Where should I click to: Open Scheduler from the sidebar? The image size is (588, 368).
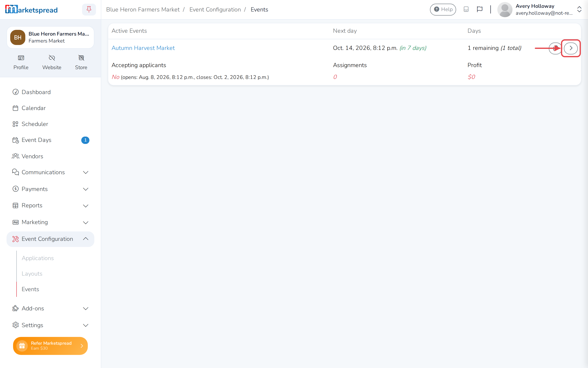(50, 124)
